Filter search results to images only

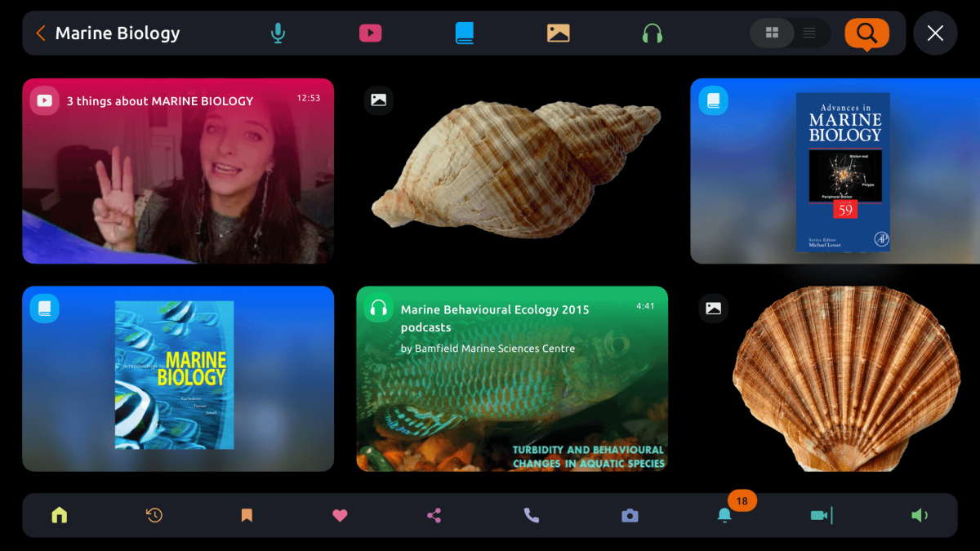click(x=558, y=33)
